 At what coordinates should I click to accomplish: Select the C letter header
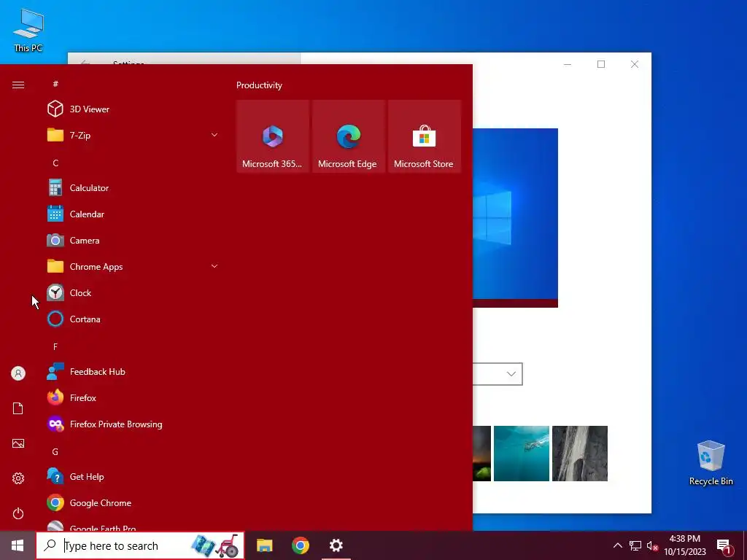coord(55,163)
